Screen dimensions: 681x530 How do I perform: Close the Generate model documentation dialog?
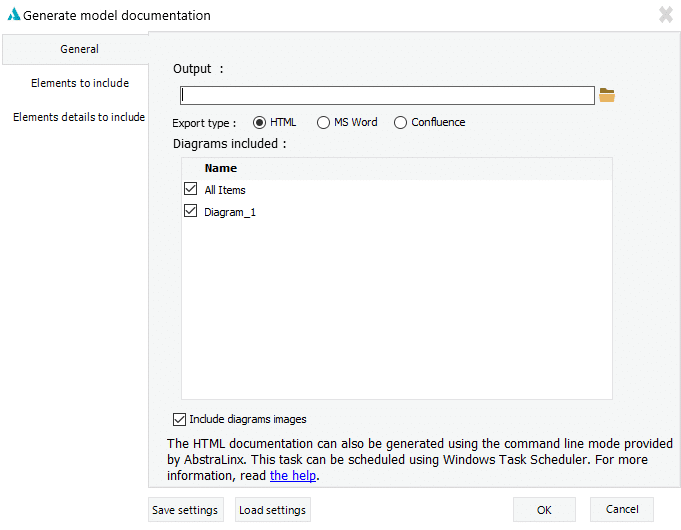[665, 15]
